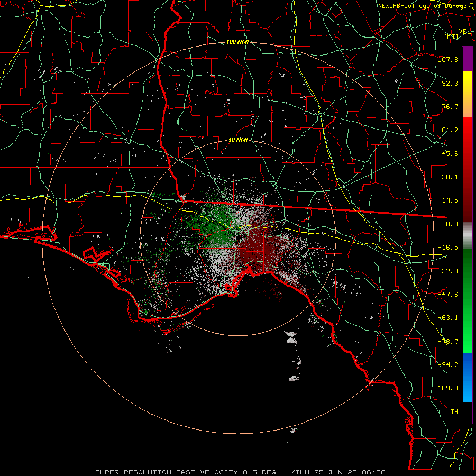
Task: Click the 100 NMI range ring label
Action: point(237,42)
